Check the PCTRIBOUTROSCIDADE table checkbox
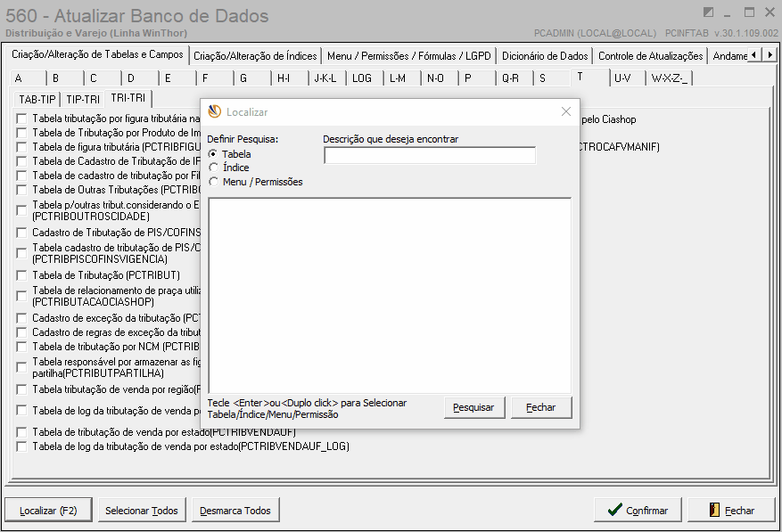 (x=21, y=210)
